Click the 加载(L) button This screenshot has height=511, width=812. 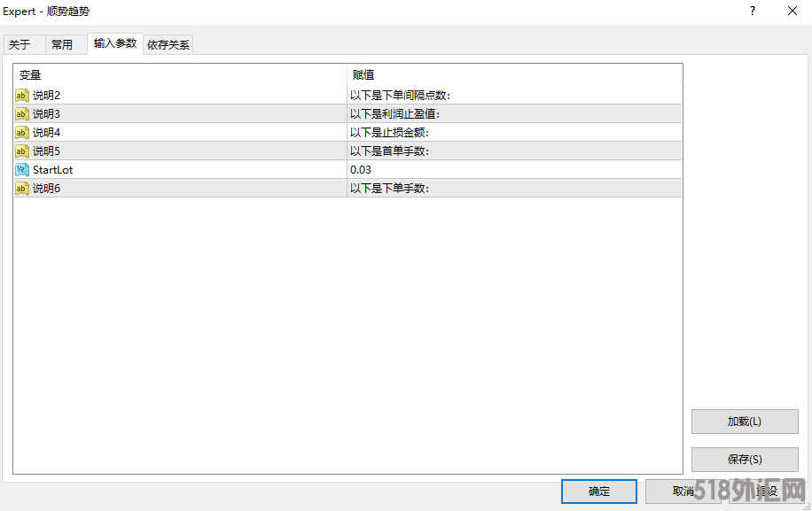coord(745,422)
